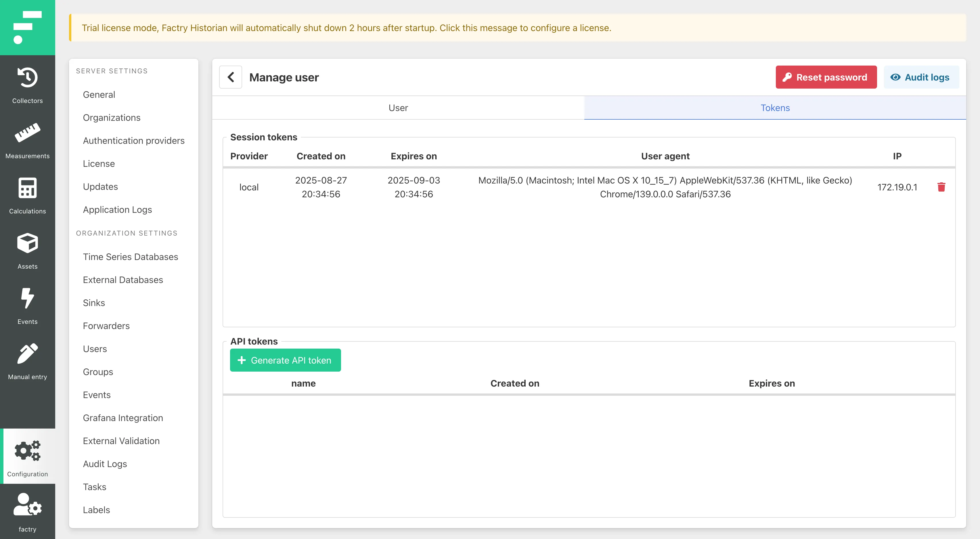Screen dimensions: 980x539
Task: Open External Databases settings
Action: (123, 280)
